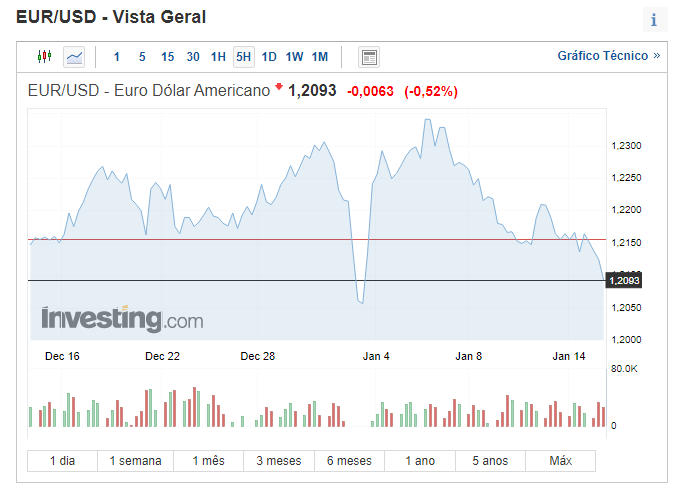Image resolution: width=683 pixels, height=498 pixels.
Task: Show the 1 dia time range
Action: coord(63,461)
